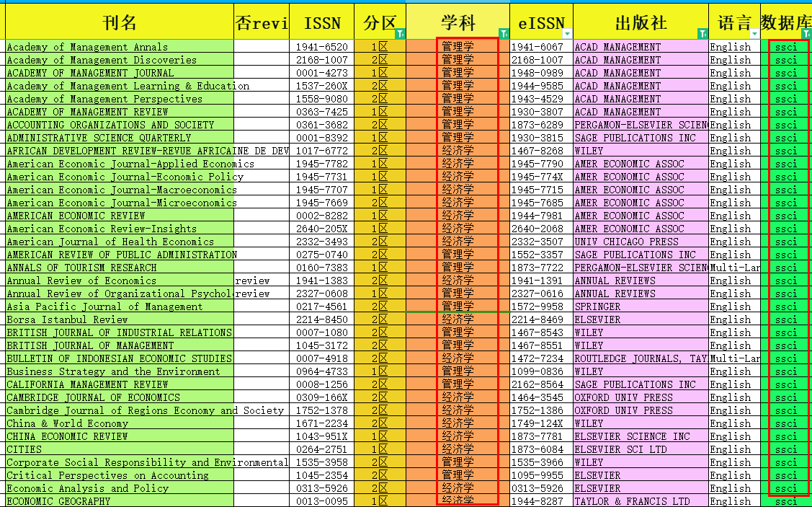
Task: Select cell Business Strategy and the Environment
Action: tap(120, 371)
